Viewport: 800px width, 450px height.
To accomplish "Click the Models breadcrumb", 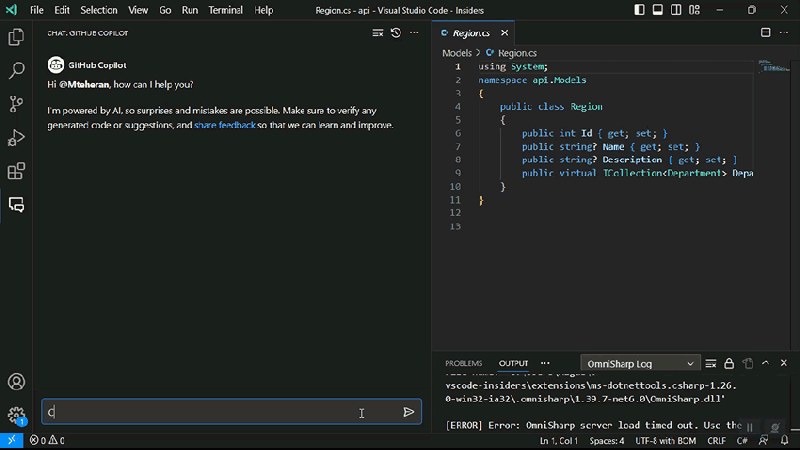I will pos(457,53).
